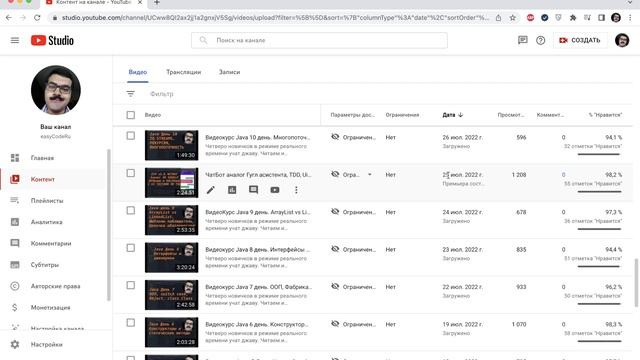Open the send feedback icon in header
640x360 pixels.
point(522,40)
